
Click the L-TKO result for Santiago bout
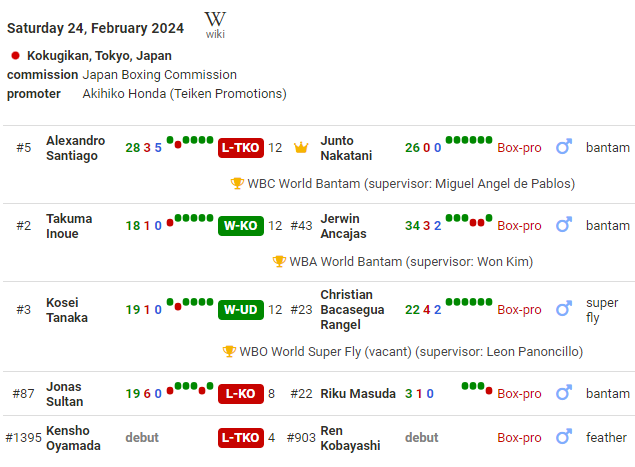click(x=240, y=148)
